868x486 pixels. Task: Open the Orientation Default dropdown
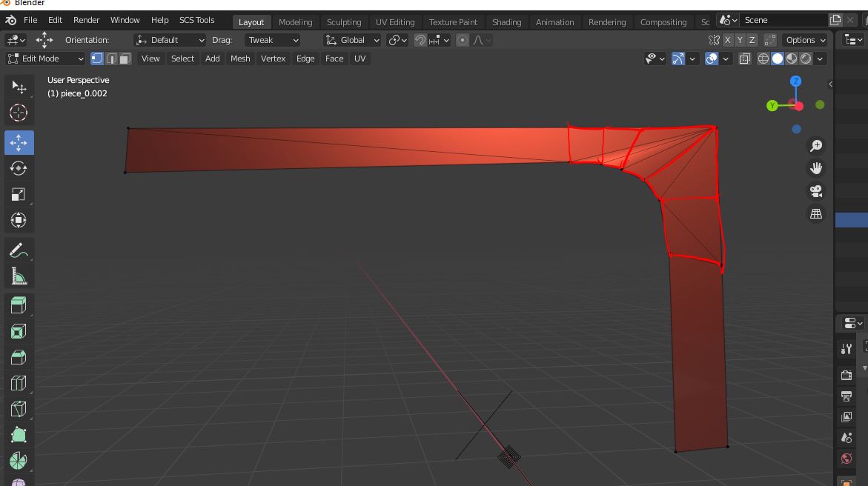[x=170, y=41]
